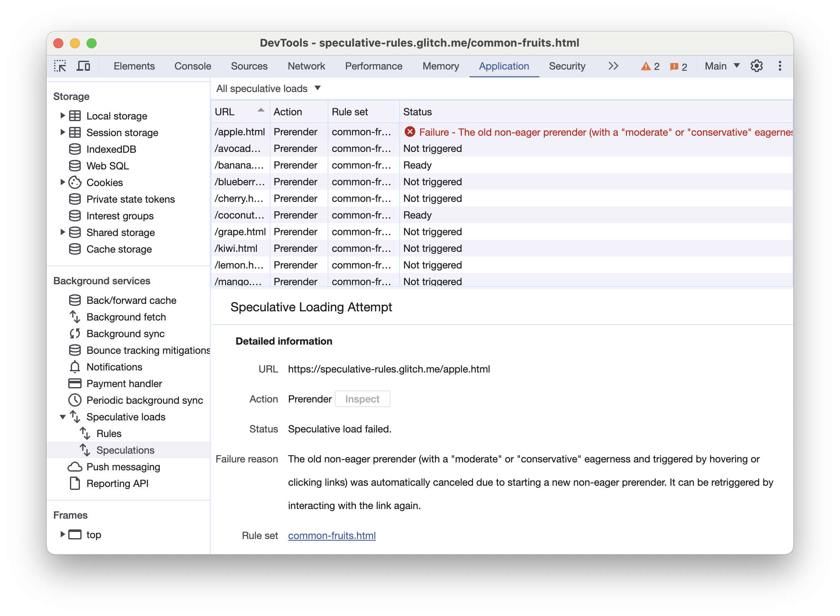Click the device toolbar icon
Image resolution: width=840 pixels, height=616 pixels.
pos(85,66)
